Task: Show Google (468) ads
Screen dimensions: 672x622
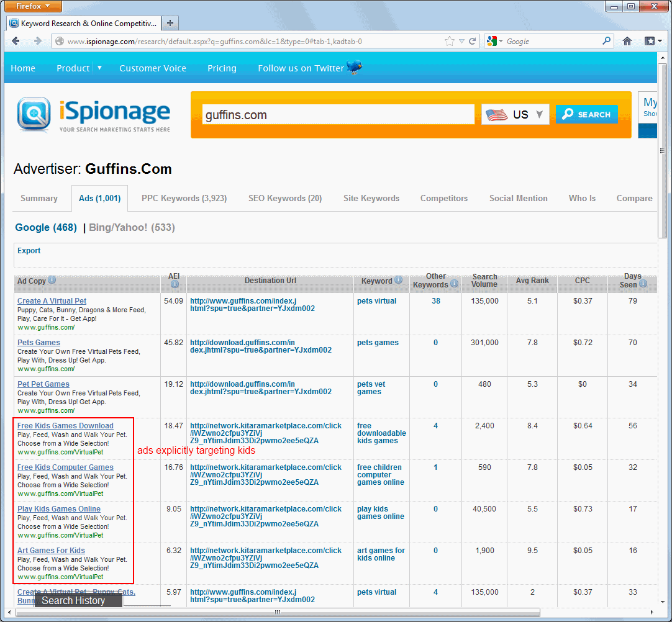Action: pos(46,227)
